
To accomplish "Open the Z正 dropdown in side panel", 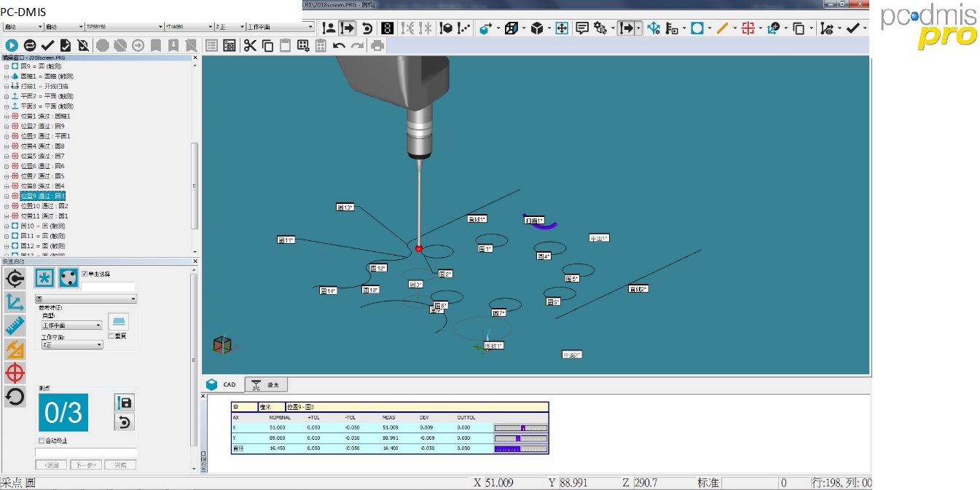I will click(x=72, y=345).
